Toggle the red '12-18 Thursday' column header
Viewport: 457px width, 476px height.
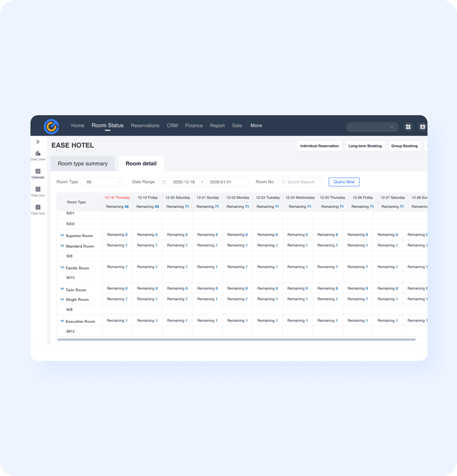pos(117,198)
